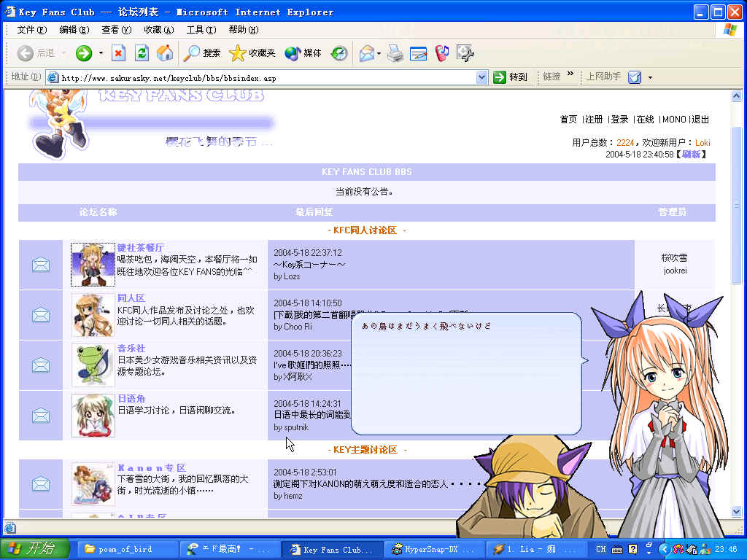
Task: Click the 日语角 forum thumbnail image
Action: 93,415
